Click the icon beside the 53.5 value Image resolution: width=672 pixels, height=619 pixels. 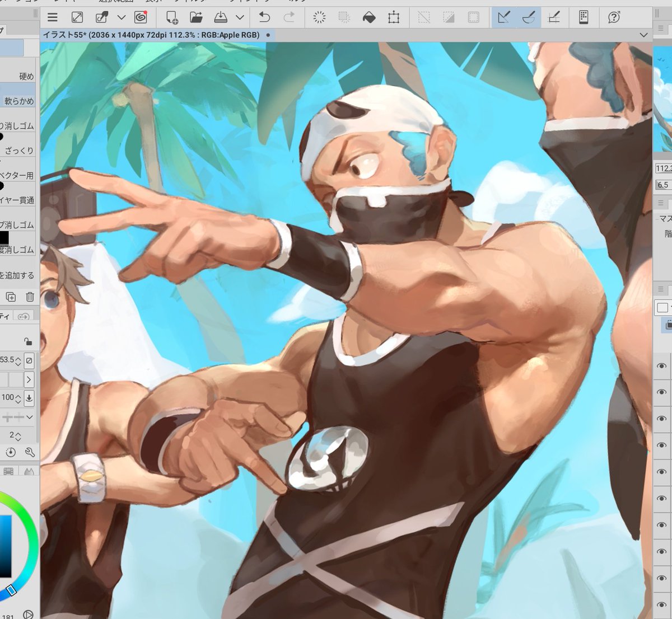pyautogui.click(x=30, y=360)
